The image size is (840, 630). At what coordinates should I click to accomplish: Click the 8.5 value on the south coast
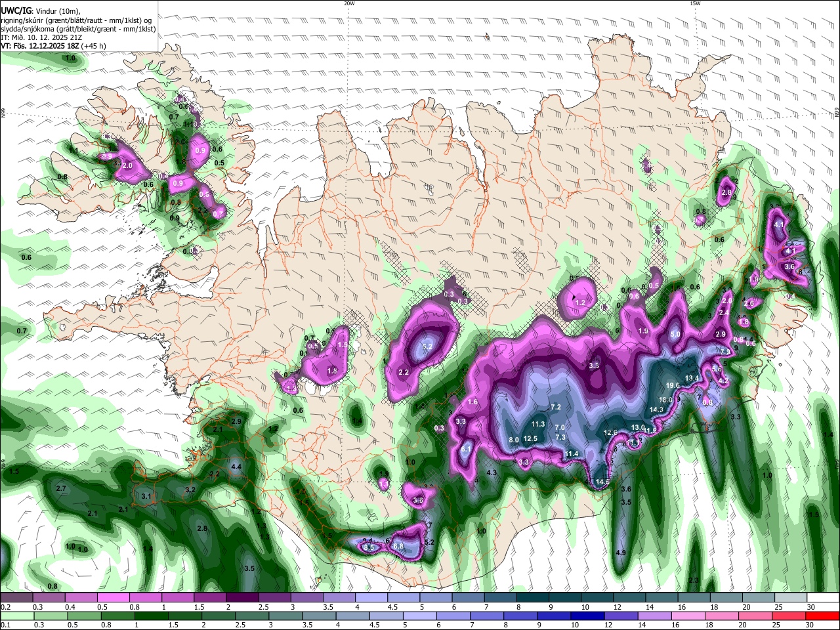tap(368, 547)
